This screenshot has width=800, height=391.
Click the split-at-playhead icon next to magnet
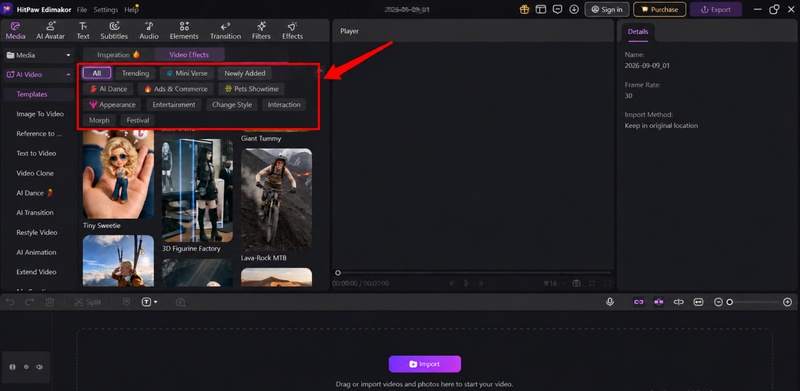(679, 302)
